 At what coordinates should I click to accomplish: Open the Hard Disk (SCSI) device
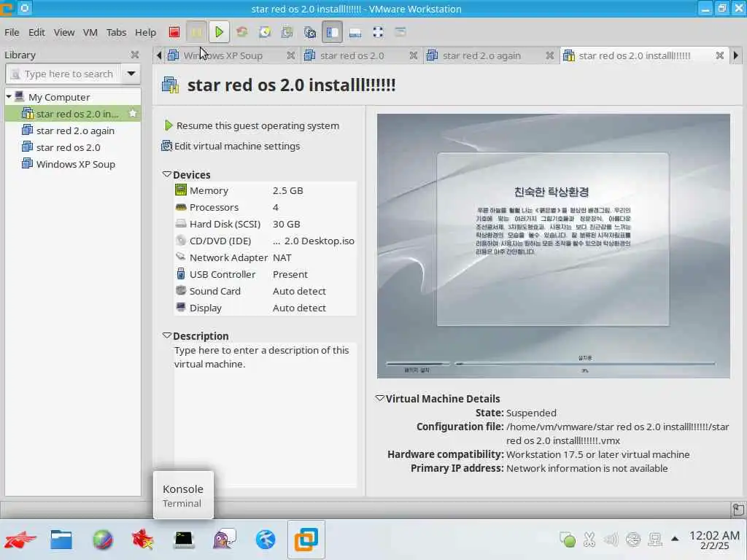click(265, 224)
